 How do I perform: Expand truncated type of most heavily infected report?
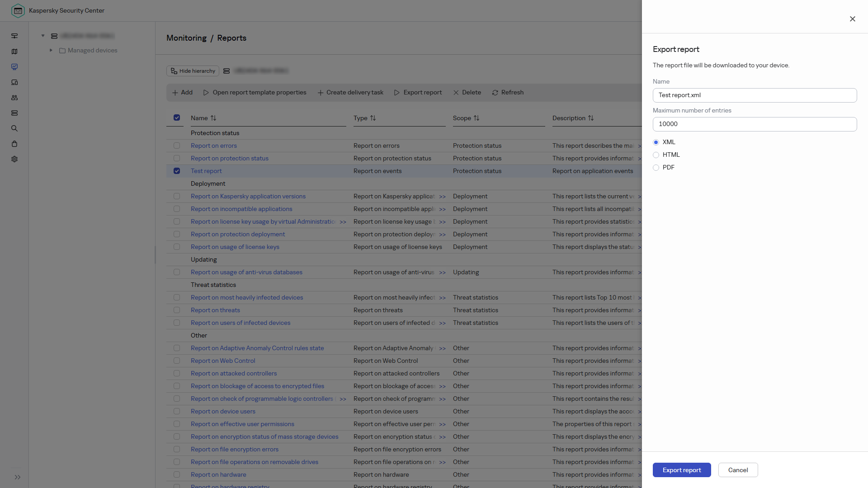point(443,298)
